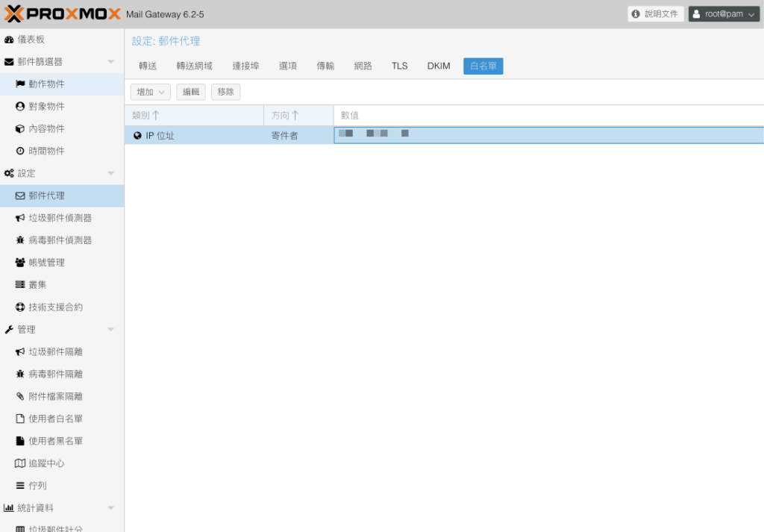Click the 設定 gears icon

(9, 173)
